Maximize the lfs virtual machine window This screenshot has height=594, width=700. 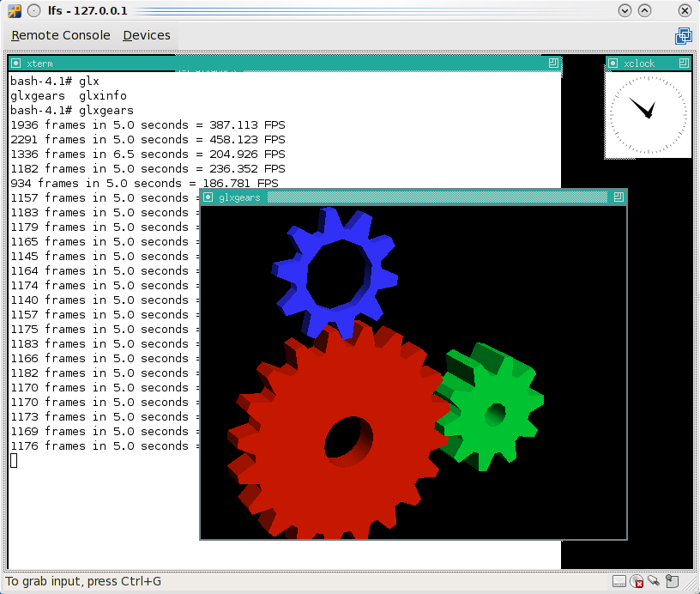(x=644, y=10)
